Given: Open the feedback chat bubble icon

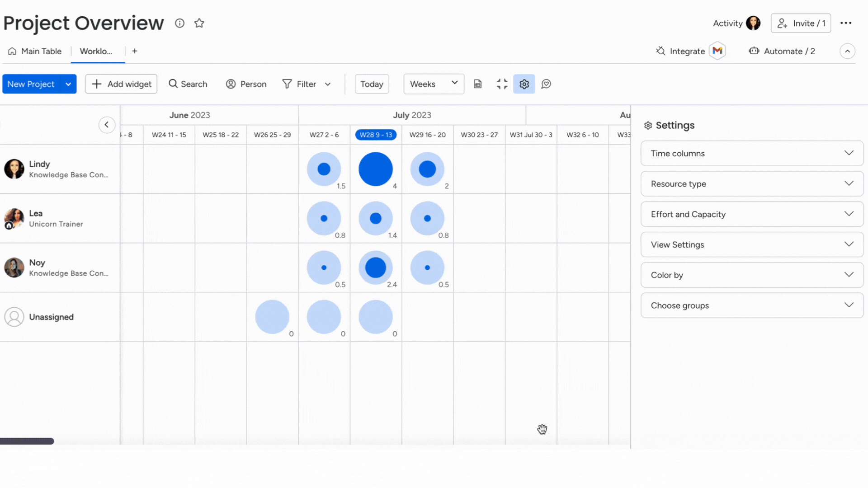Looking at the screenshot, I should [546, 84].
